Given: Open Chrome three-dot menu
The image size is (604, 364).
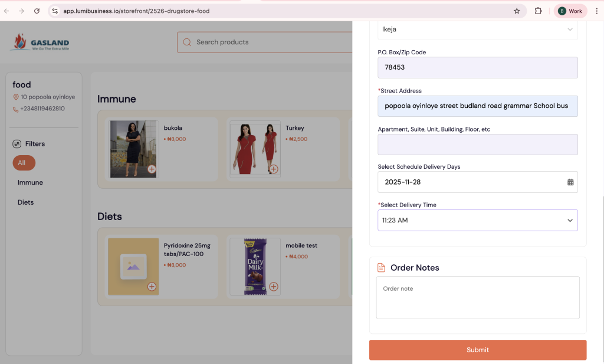Looking at the screenshot, I should [596, 11].
